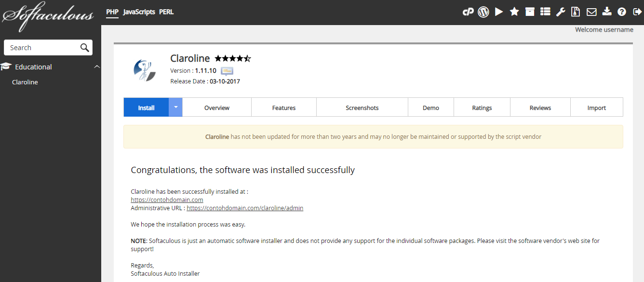Click the WordPress manager icon
Screen dimensions: 644x282
click(x=483, y=12)
